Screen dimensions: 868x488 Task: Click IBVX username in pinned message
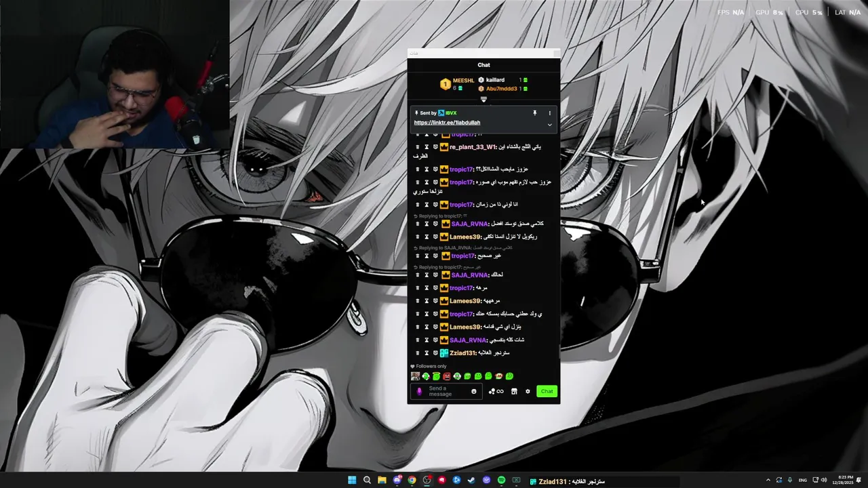tap(451, 113)
